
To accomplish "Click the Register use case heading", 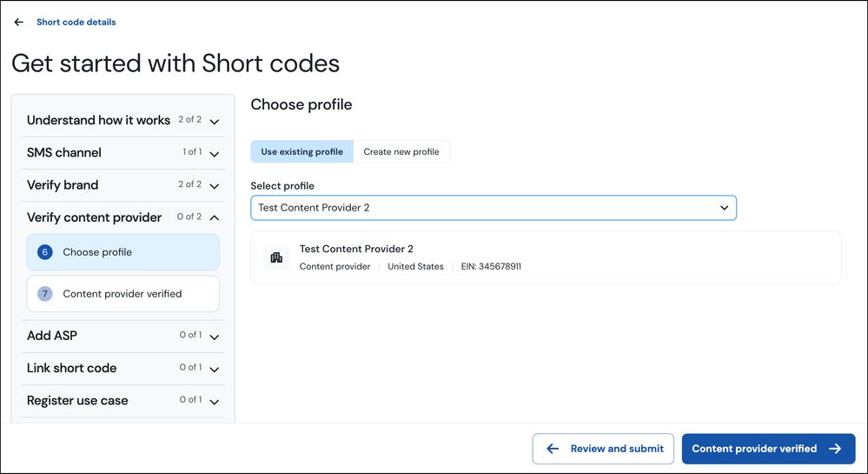I will (x=77, y=400).
